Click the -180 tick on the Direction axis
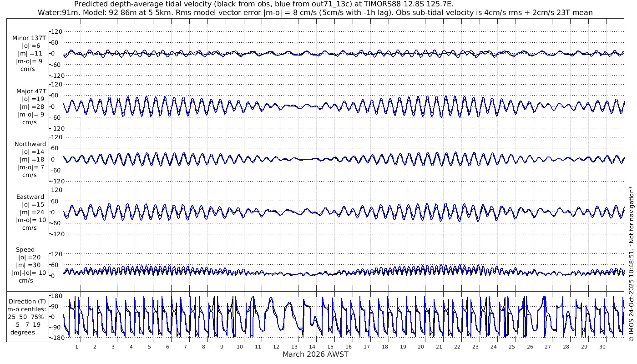This screenshot has height=364, width=637. pos(55,338)
